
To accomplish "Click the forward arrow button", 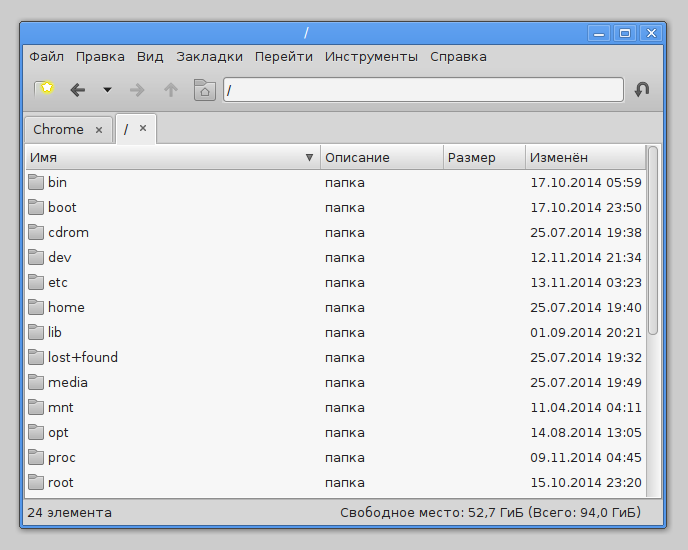I will 137,90.
